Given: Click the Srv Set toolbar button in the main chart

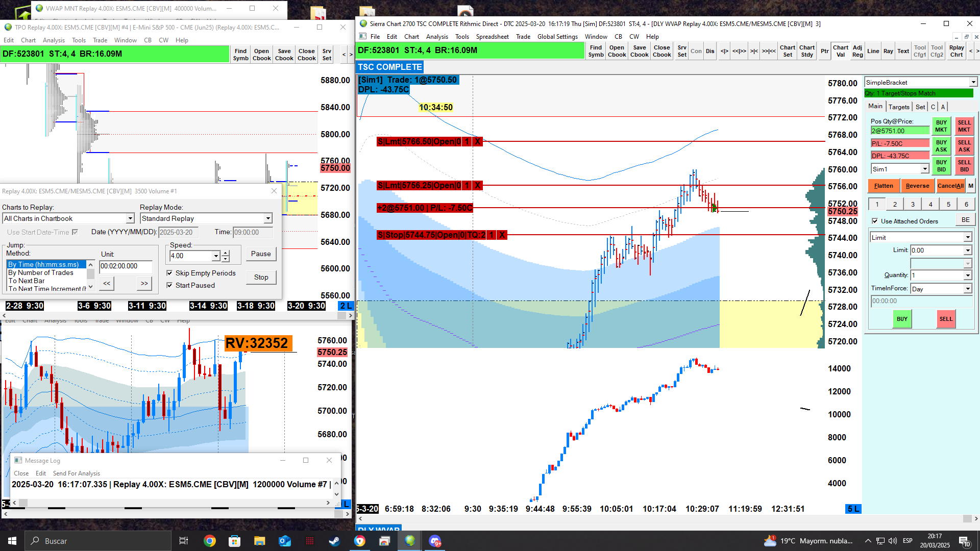Looking at the screenshot, I should [682, 51].
